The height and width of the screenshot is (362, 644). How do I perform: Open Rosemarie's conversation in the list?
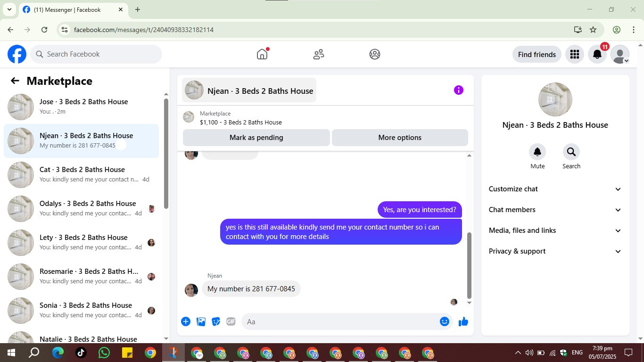[x=81, y=277]
